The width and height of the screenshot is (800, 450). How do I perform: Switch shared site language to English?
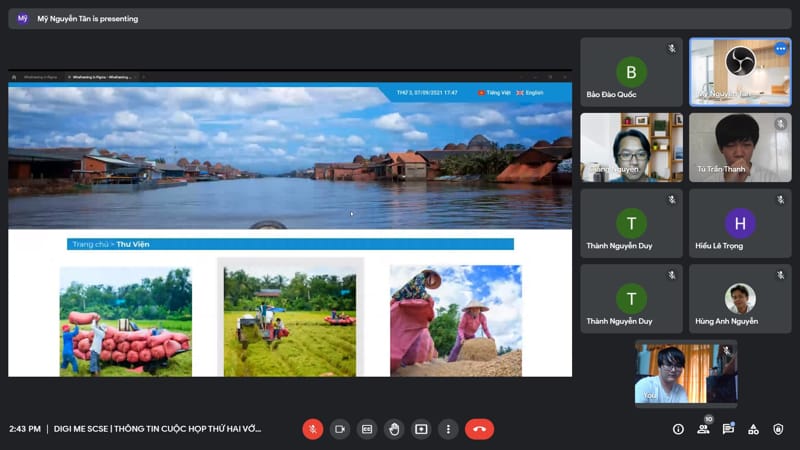(x=530, y=92)
